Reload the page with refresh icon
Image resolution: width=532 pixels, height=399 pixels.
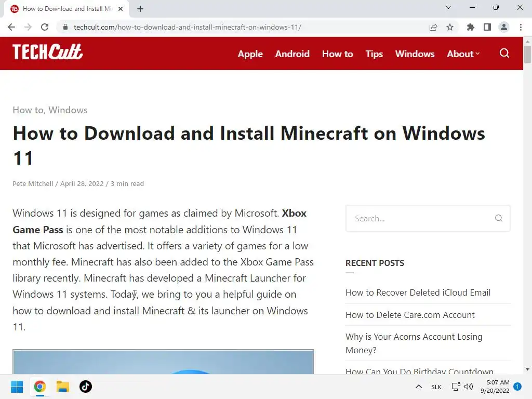click(45, 27)
